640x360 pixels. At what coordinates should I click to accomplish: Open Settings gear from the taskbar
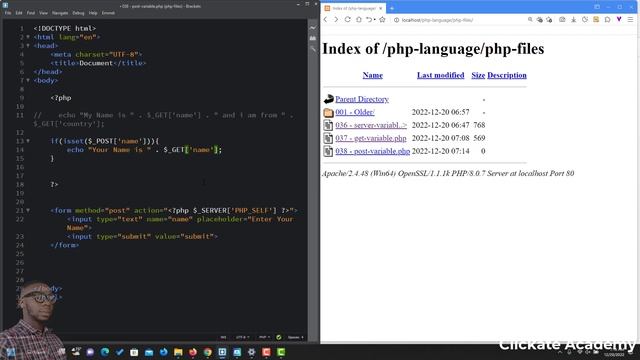pos(252,352)
